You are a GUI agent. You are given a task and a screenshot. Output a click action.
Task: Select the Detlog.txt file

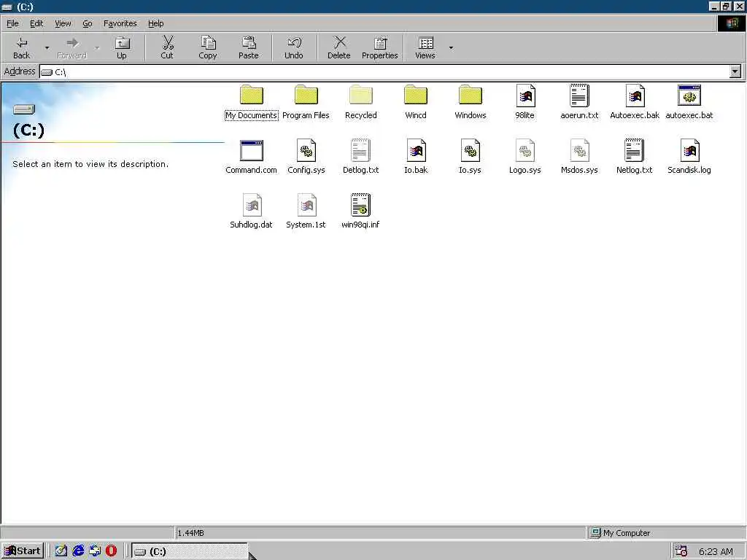360,157
